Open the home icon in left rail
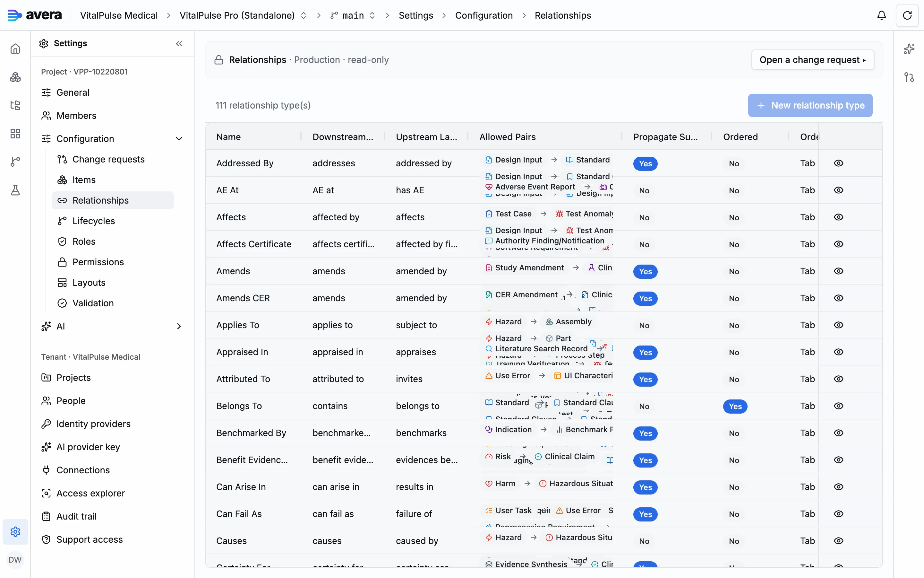This screenshot has width=924, height=578. (15, 48)
